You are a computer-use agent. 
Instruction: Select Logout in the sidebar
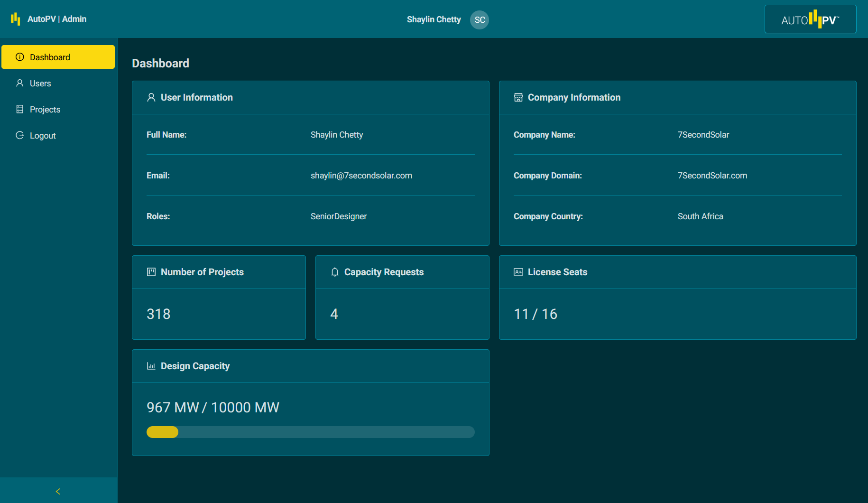click(x=43, y=136)
